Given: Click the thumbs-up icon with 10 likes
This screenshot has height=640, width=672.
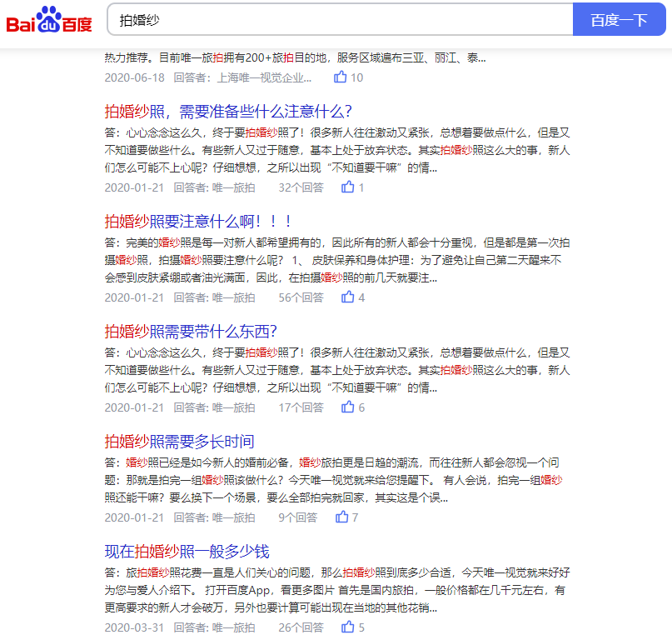Looking at the screenshot, I should click(341, 77).
